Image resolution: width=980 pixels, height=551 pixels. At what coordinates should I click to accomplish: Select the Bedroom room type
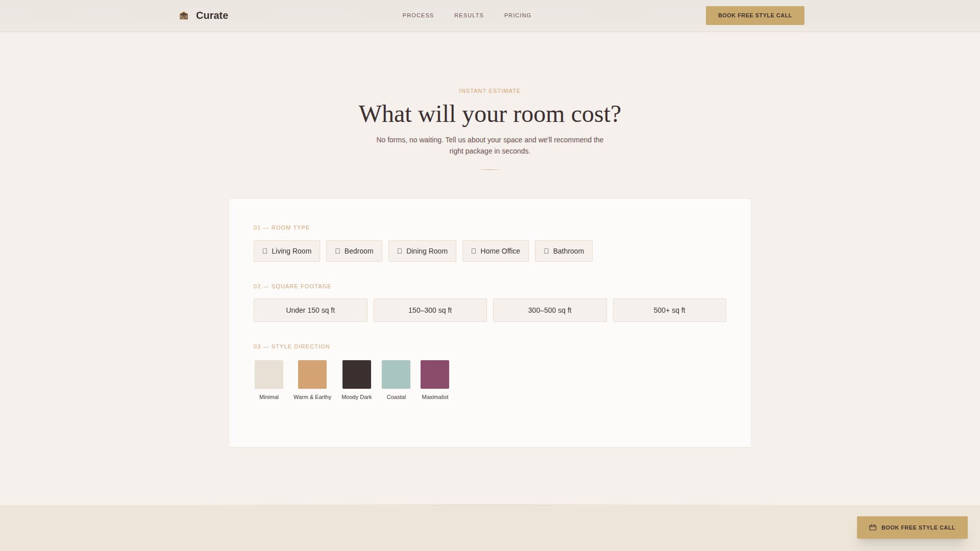pyautogui.click(x=354, y=251)
